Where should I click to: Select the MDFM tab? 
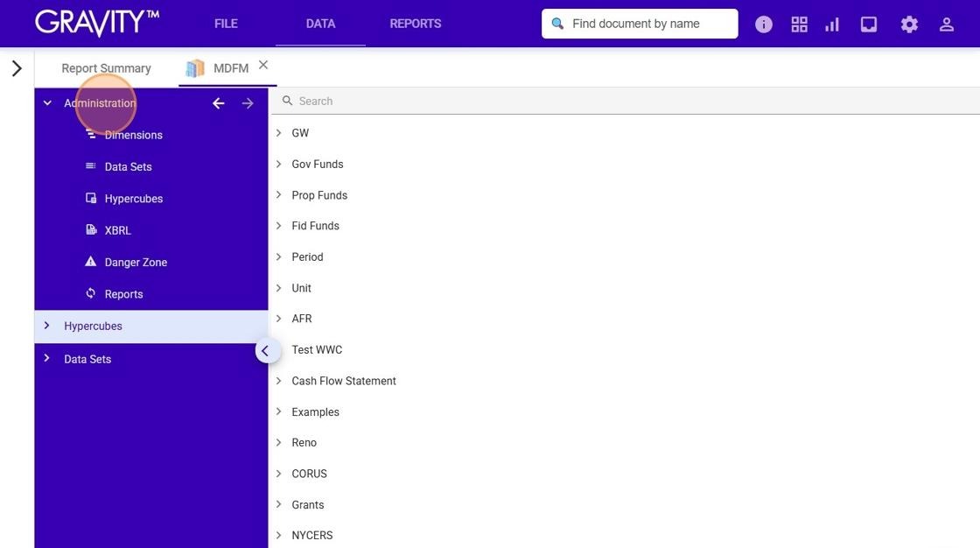click(231, 68)
